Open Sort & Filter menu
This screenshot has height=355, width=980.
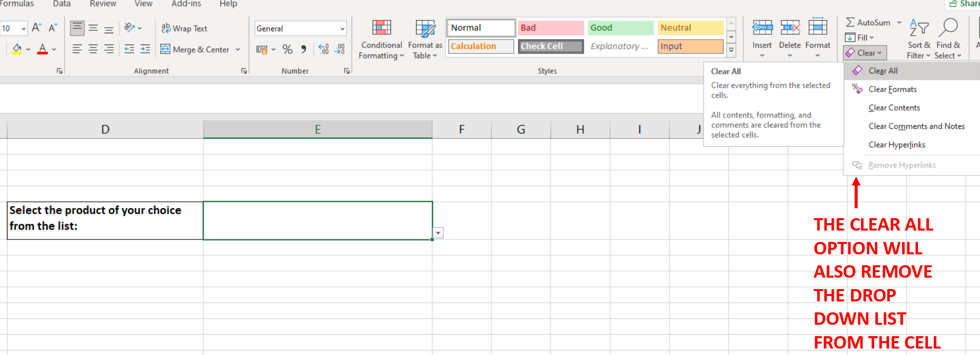(919, 39)
